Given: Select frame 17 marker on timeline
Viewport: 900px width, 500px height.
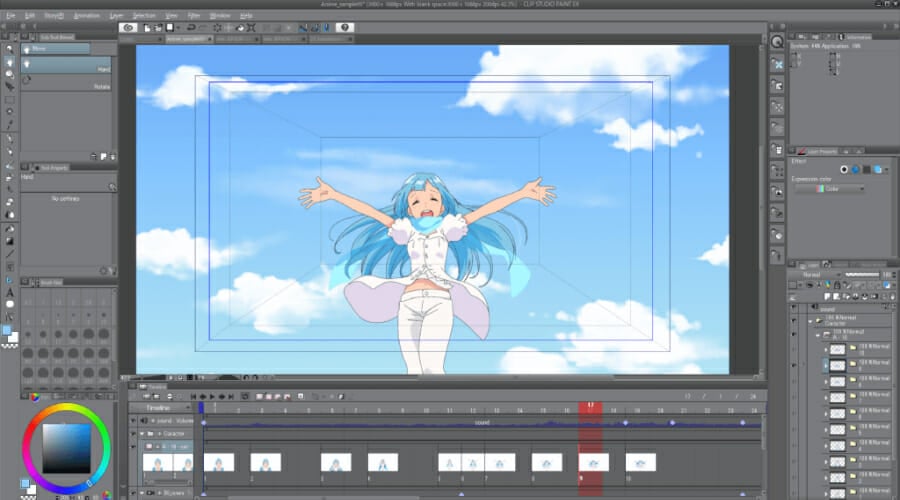Looking at the screenshot, I should coord(590,407).
